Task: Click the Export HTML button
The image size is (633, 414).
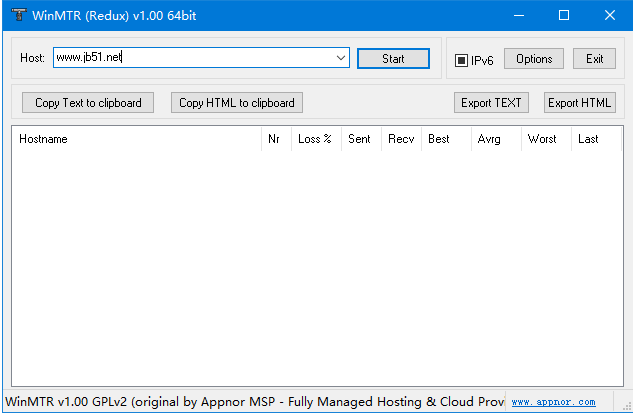Action: [579, 102]
